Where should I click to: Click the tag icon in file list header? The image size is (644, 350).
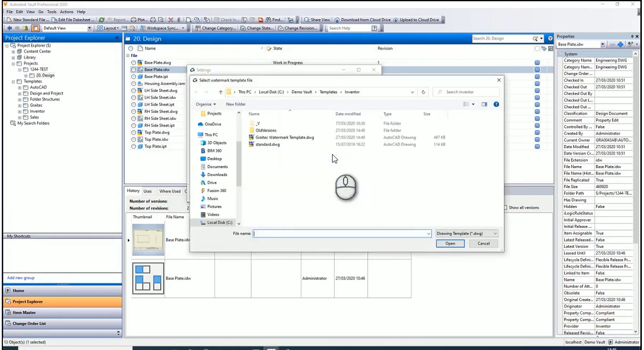click(x=544, y=49)
